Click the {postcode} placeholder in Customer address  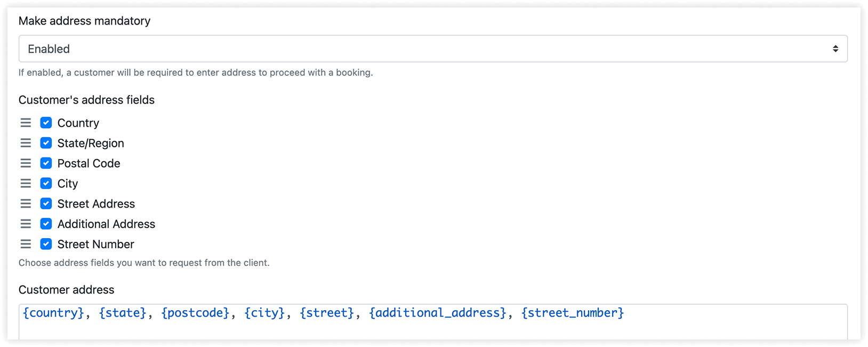195,313
